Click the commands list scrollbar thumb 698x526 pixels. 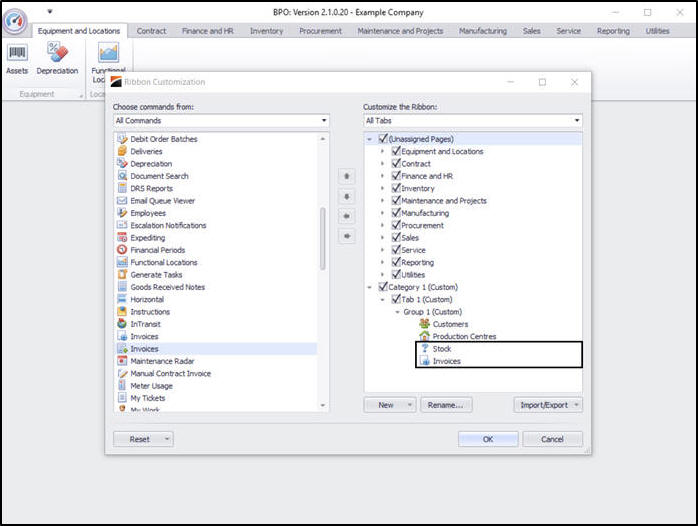(323, 239)
